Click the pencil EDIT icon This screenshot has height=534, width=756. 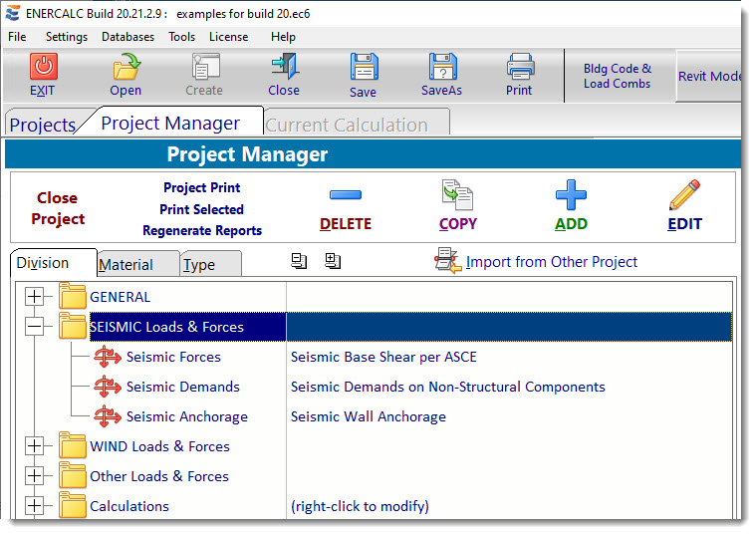pos(684,194)
